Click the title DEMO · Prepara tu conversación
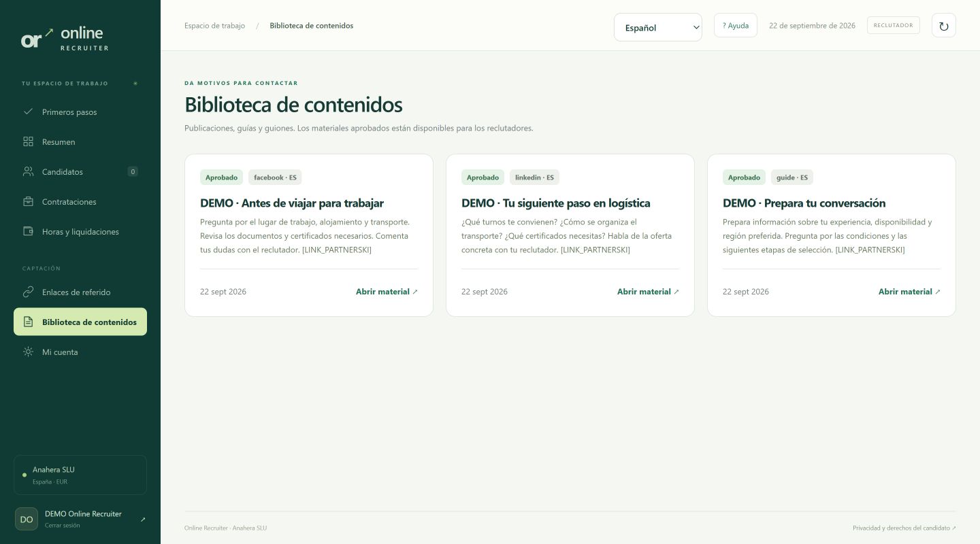Screen dimensions: 980x544 [x=804, y=203]
